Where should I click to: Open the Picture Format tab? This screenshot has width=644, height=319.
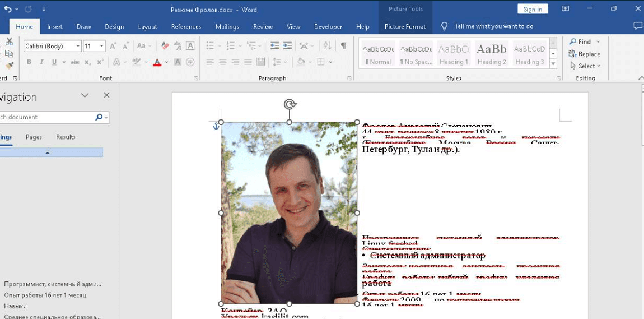(x=405, y=26)
